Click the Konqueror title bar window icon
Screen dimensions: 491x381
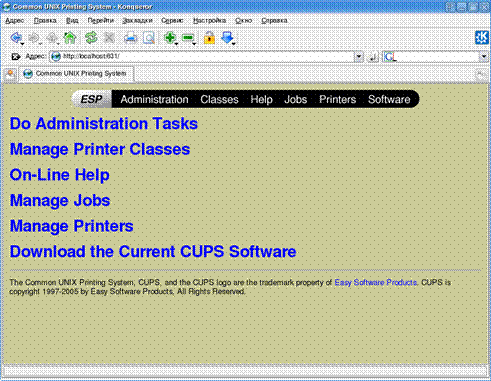pyautogui.click(x=6, y=6)
